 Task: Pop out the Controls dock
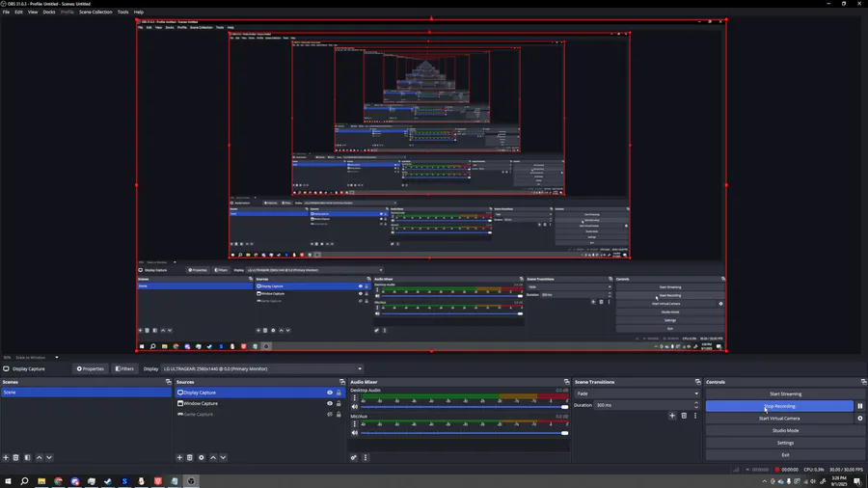click(x=863, y=382)
